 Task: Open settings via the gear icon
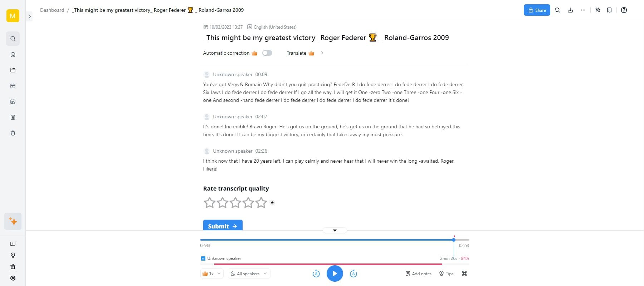13,278
